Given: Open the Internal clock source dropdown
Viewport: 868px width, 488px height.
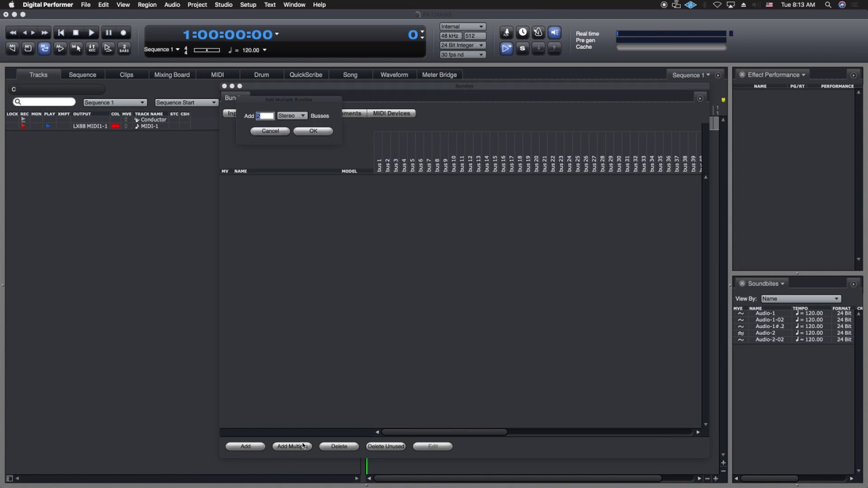Looking at the screenshot, I should click(x=462, y=26).
